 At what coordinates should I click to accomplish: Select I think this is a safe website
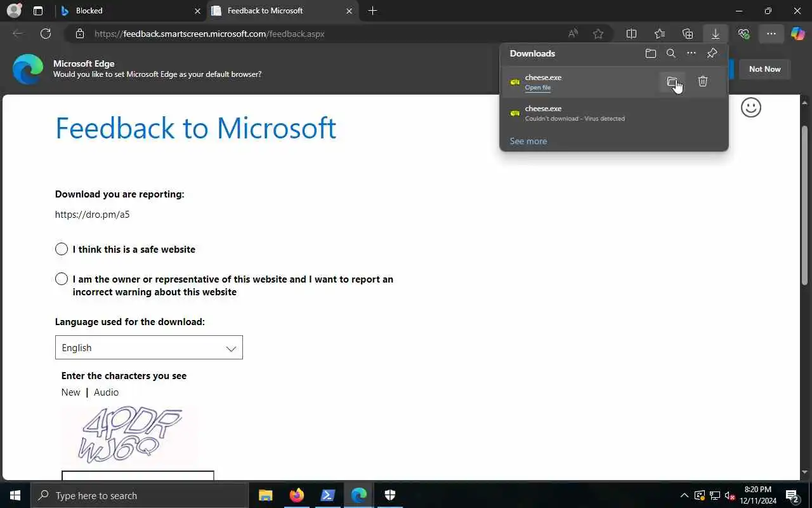[62, 249]
